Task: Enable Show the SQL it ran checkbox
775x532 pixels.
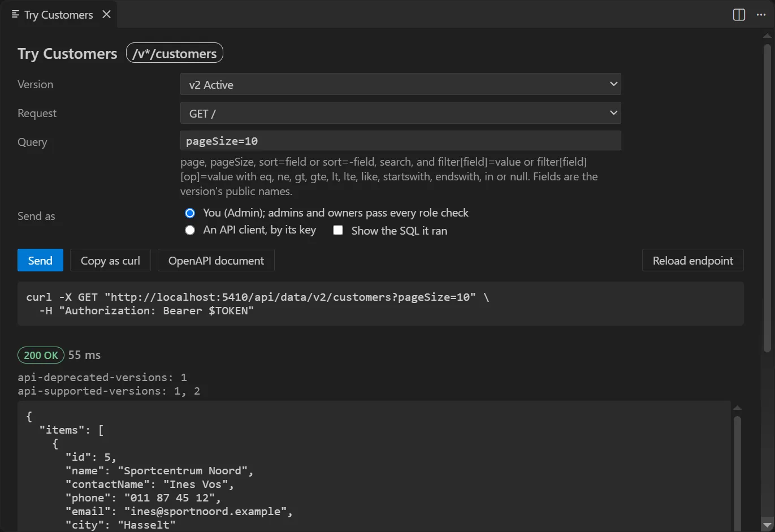Action: pyautogui.click(x=338, y=230)
